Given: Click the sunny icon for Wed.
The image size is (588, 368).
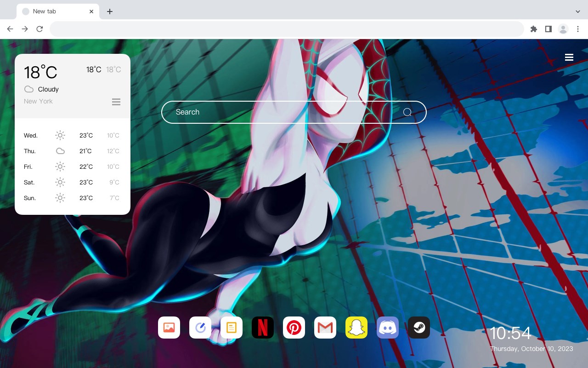Looking at the screenshot, I should pyautogui.click(x=60, y=135).
